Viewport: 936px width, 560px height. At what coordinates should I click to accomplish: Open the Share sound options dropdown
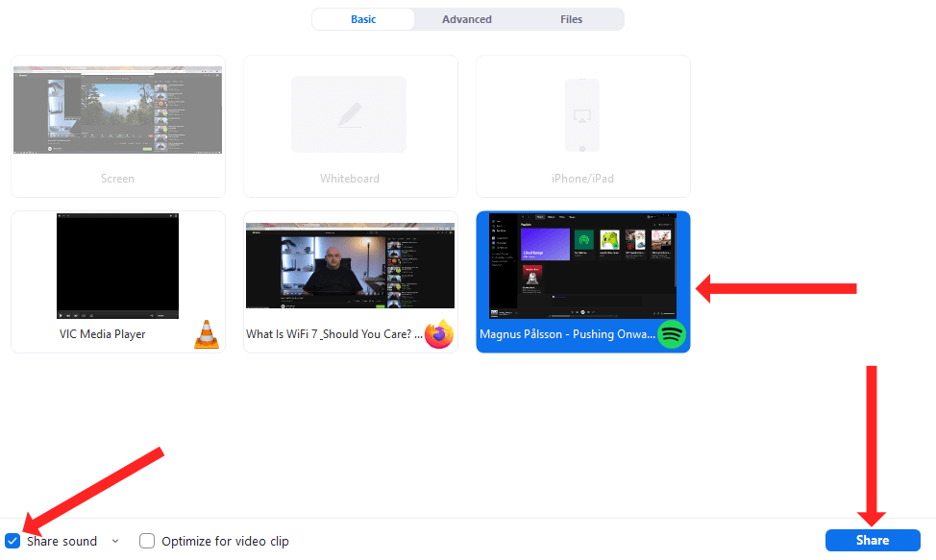tap(115, 541)
